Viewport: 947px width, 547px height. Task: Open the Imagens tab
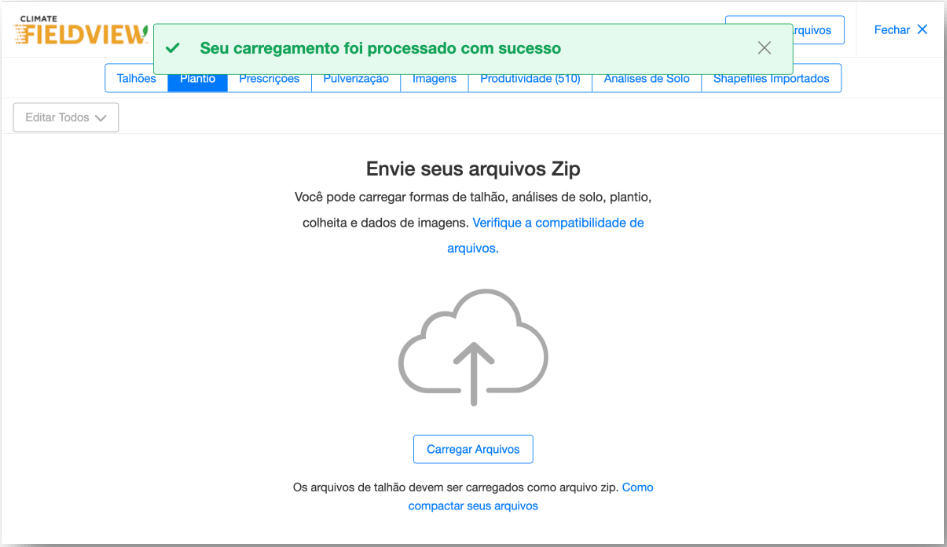click(x=434, y=79)
